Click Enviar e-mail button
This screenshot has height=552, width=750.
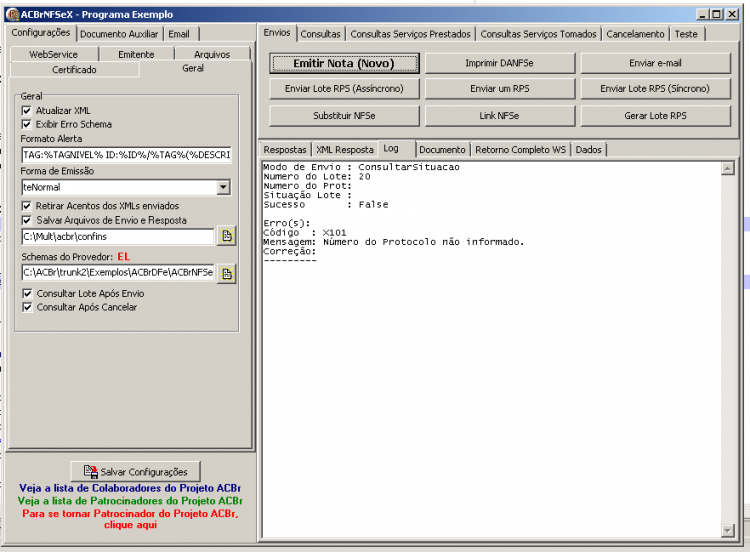pos(655,63)
